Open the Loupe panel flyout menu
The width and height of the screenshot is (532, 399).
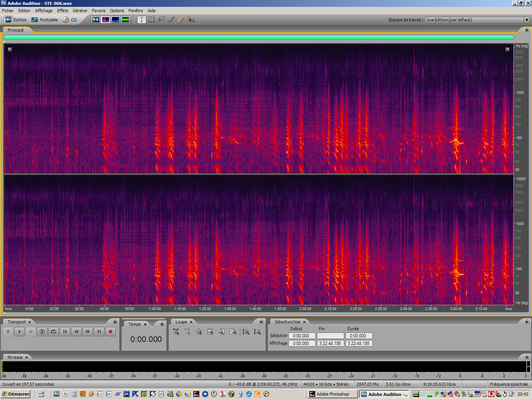coord(261,321)
